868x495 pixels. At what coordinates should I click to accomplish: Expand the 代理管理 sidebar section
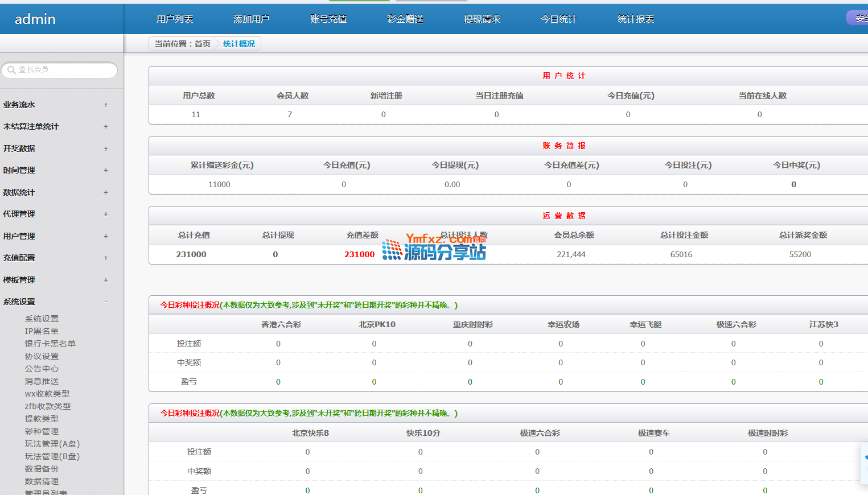(x=106, y=214)
